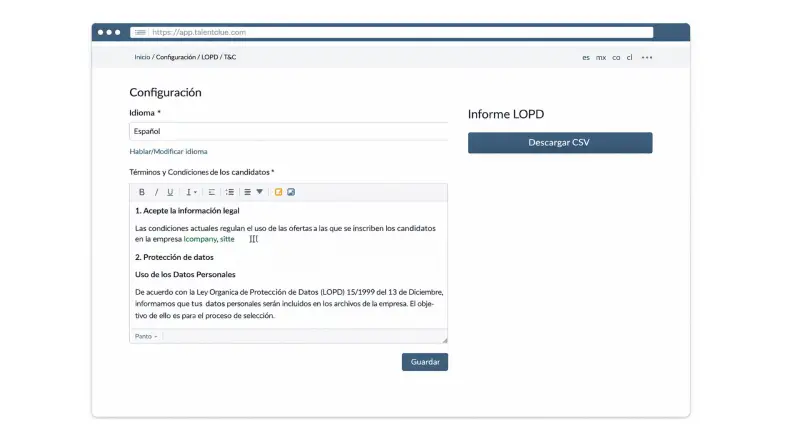Click the left-align list icon in toolbar
The height and width of the screenshot is (447, 800).
tap(212, 192)
